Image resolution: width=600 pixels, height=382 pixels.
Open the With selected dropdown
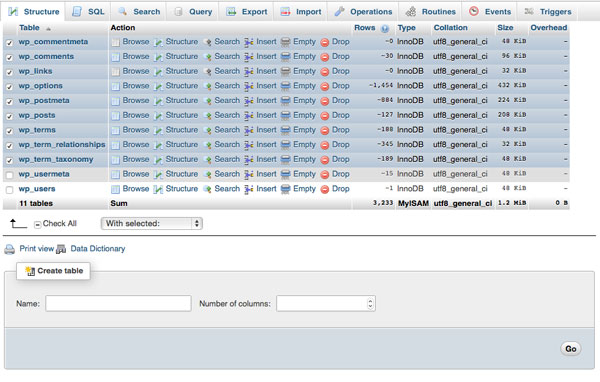click(152, 224)
